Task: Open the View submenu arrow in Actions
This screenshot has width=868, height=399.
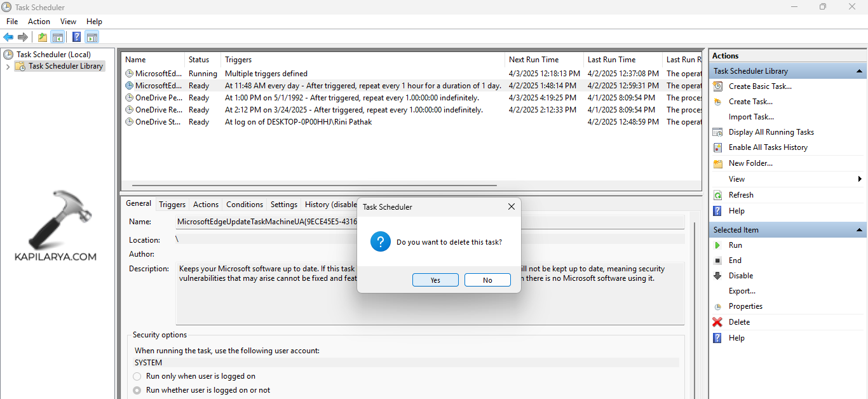Action: click(860, 179)
